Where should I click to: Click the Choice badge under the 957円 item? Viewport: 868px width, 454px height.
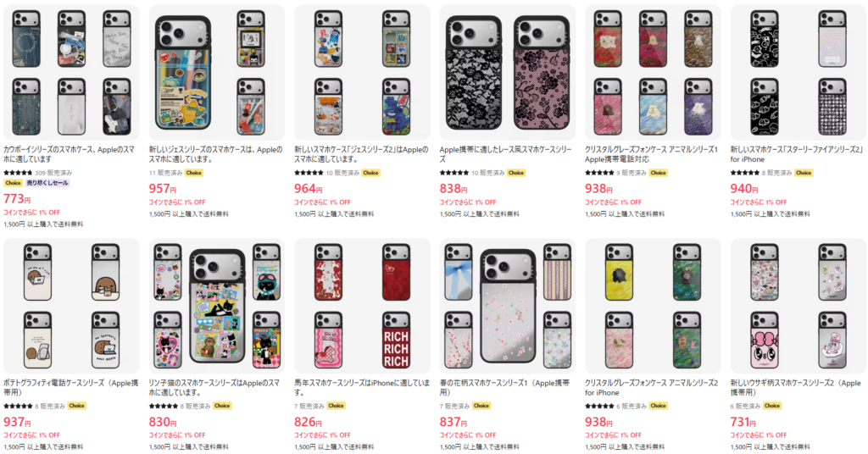point(194,173)
